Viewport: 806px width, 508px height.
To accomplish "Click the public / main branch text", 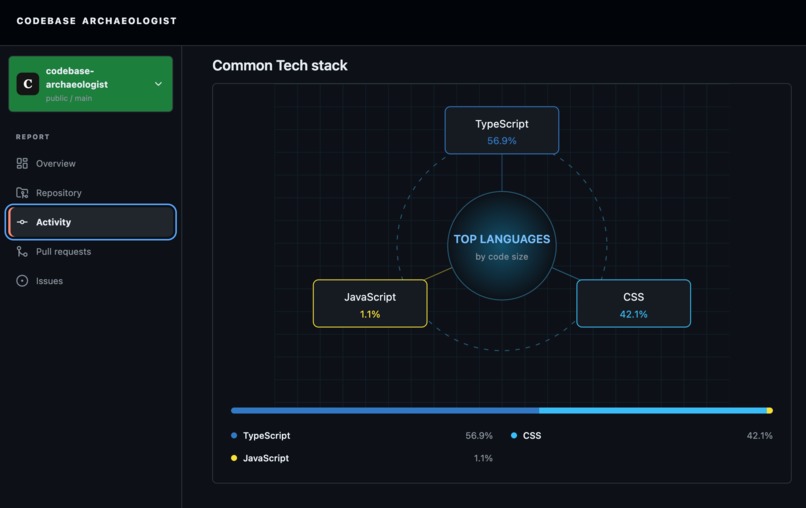I will pos(69,98).
